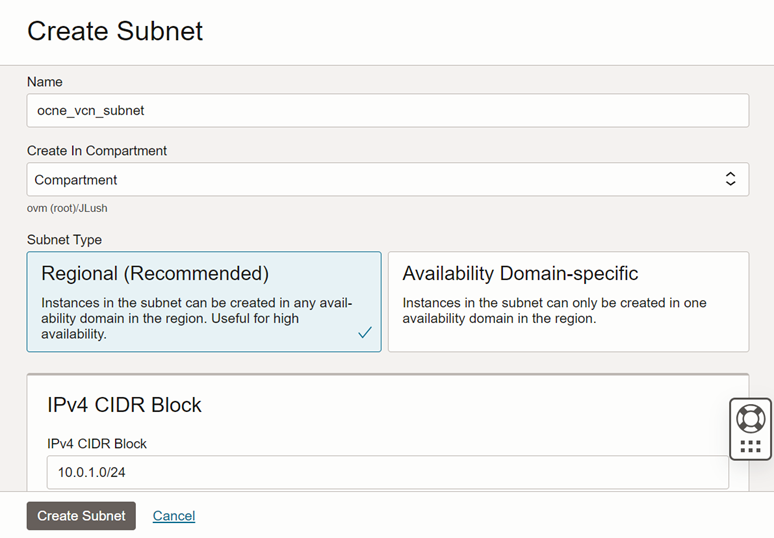The image size is (774, 538).
Task: Click the checkmark on the Regional card
Action: pos(365,333)
